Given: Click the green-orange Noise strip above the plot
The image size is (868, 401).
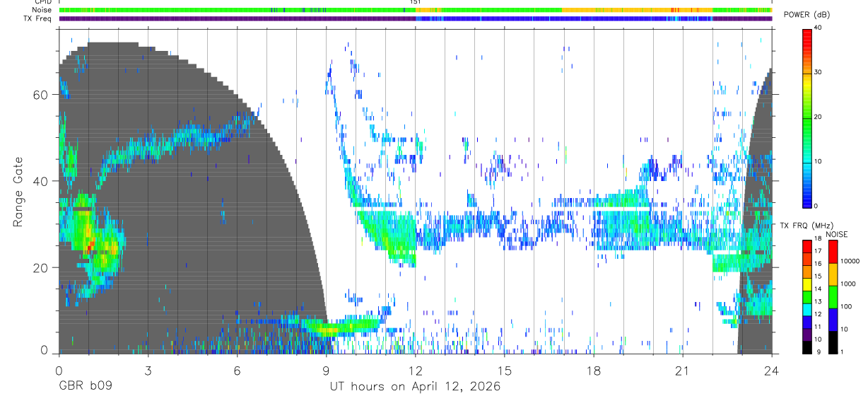Looking at the screenshot, I should click(416, 10).
